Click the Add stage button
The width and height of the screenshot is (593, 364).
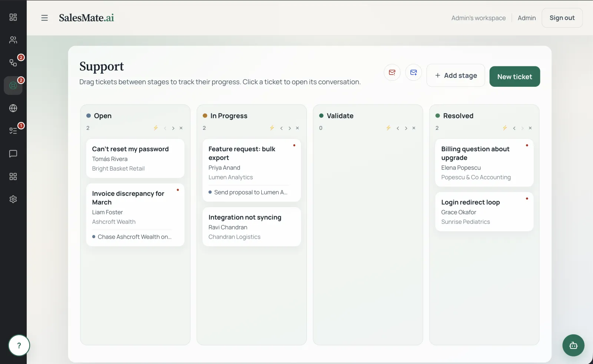[455, 75]
